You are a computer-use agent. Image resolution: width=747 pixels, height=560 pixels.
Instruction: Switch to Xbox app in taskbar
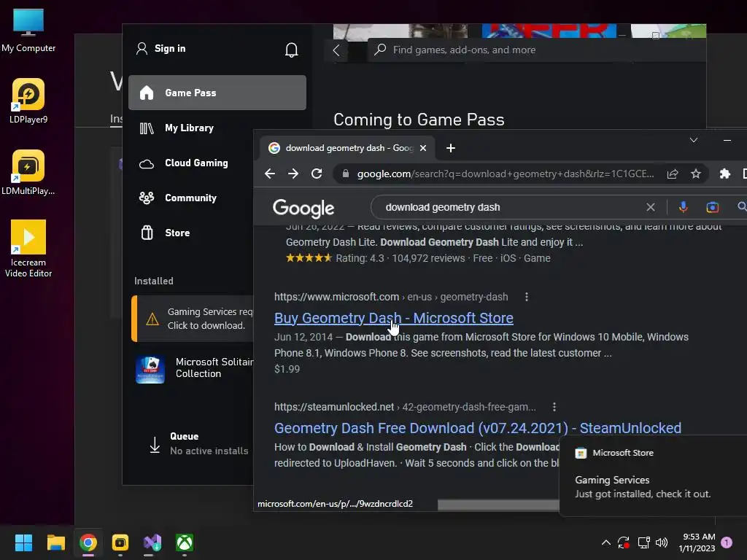pyautogui.click(x=185, y=542)
